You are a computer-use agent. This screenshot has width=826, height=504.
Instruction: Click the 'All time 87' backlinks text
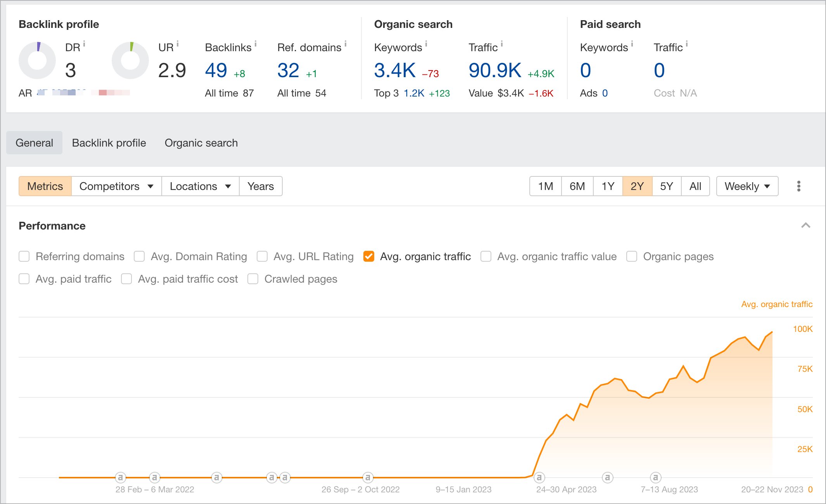click(229, 93)
